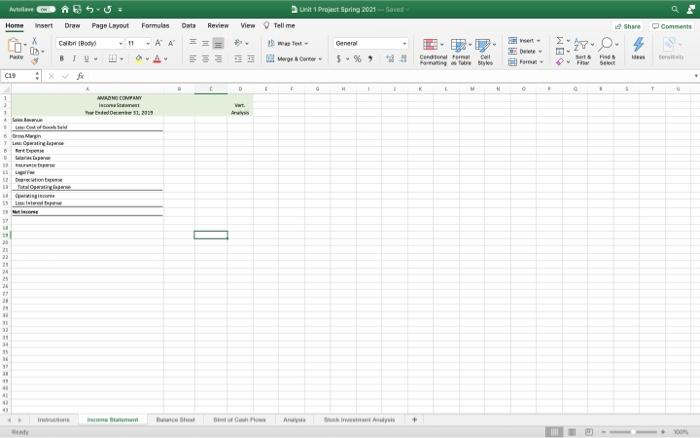The image size is (700, 438).
Task: Open Cell Styles gallery
Action: tap(485, 51)
